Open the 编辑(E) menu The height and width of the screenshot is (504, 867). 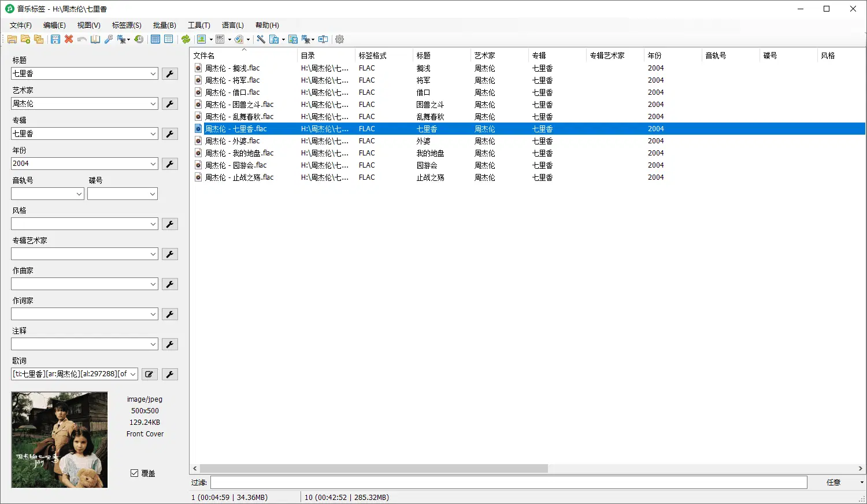coord(54,25)
